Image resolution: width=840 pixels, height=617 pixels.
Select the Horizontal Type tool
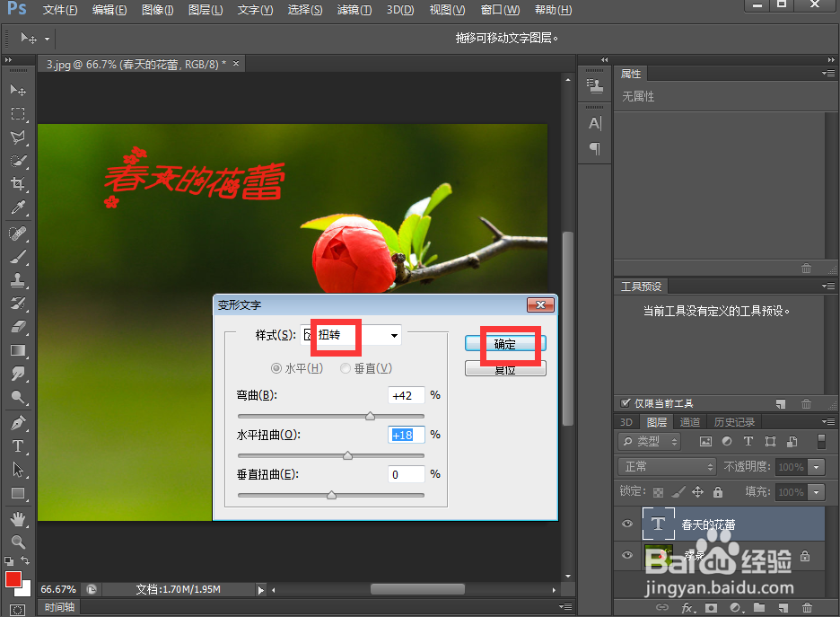click(18, 446)
